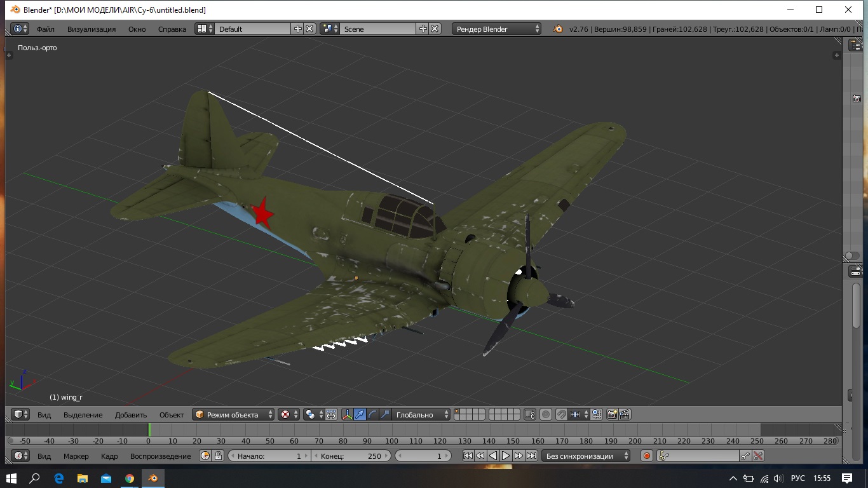Toggle automatic keyframe record button
This screenshot has width=868, height=488.
point(647,456)
